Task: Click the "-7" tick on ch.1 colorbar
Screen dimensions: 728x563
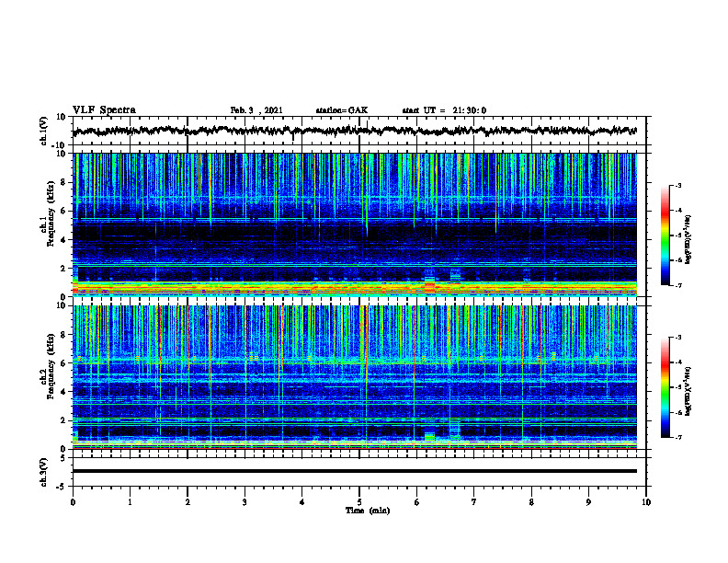Action: coord(678,285)
